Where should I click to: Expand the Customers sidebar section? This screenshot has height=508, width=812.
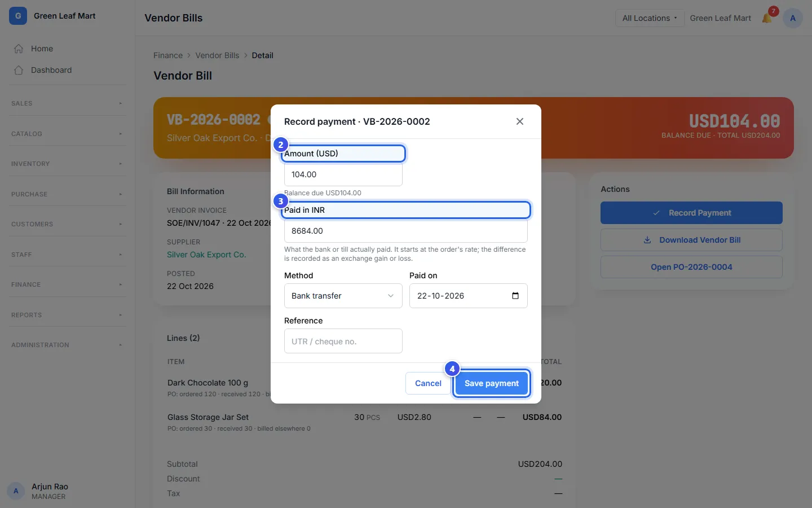tap(68, 224)
